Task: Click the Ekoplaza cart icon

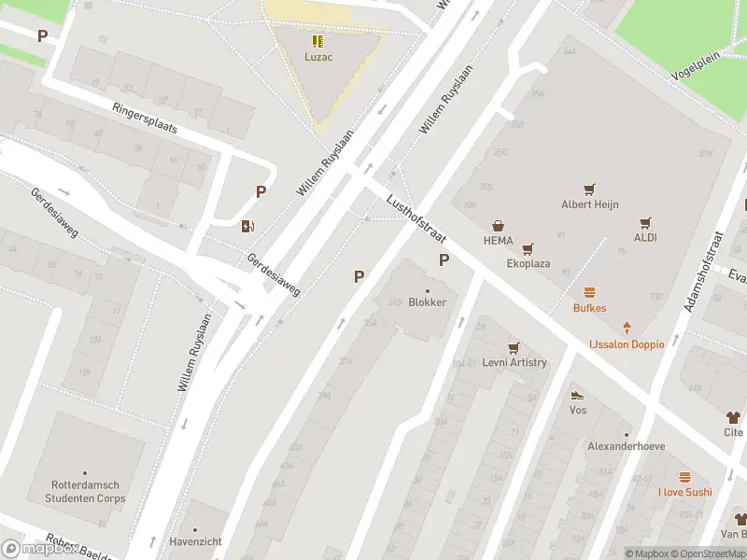Action: pos(528,249)
